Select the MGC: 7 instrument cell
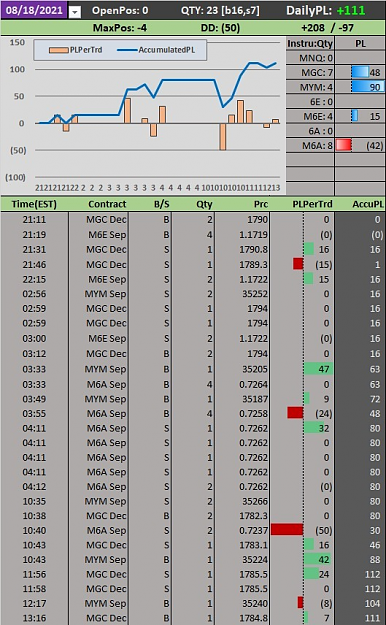 (x=310, y=73)
